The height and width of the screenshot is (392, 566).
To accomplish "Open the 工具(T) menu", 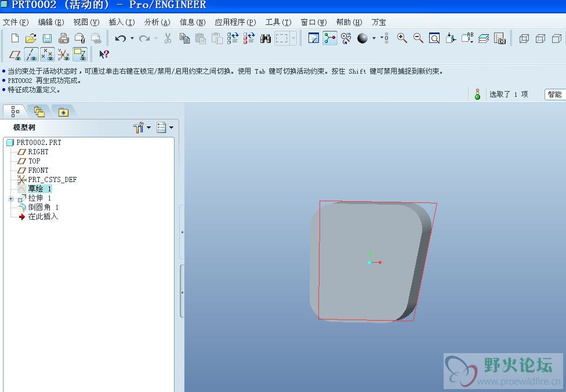I will tap(278, 23).
